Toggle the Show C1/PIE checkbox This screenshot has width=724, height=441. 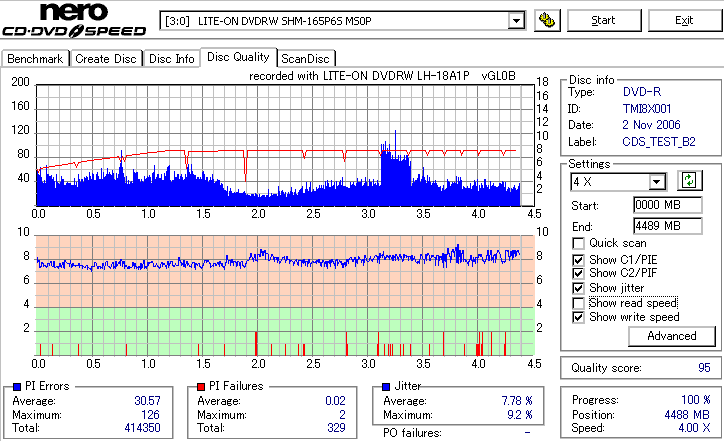click(x=578, y=260)
